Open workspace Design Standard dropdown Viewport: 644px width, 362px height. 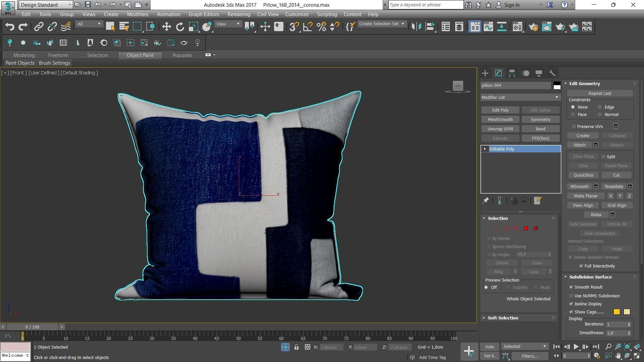[46, 5]
